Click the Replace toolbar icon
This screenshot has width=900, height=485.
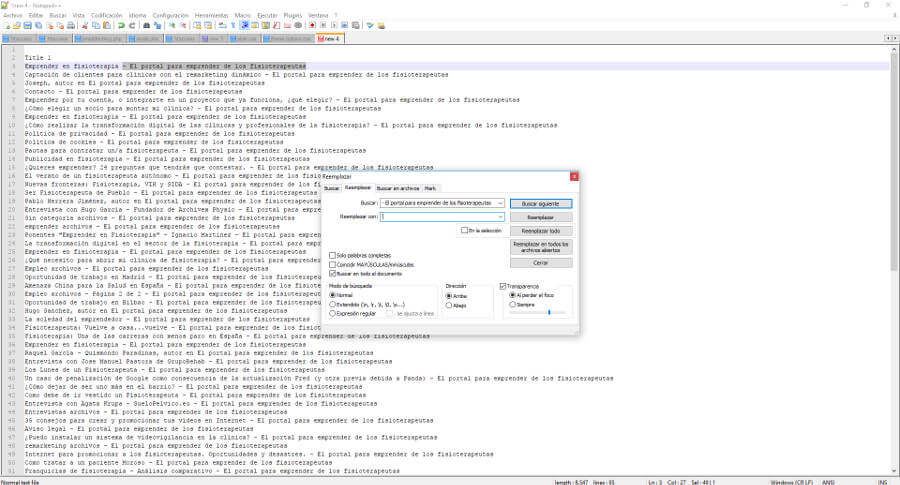click(x=157, y=25)
